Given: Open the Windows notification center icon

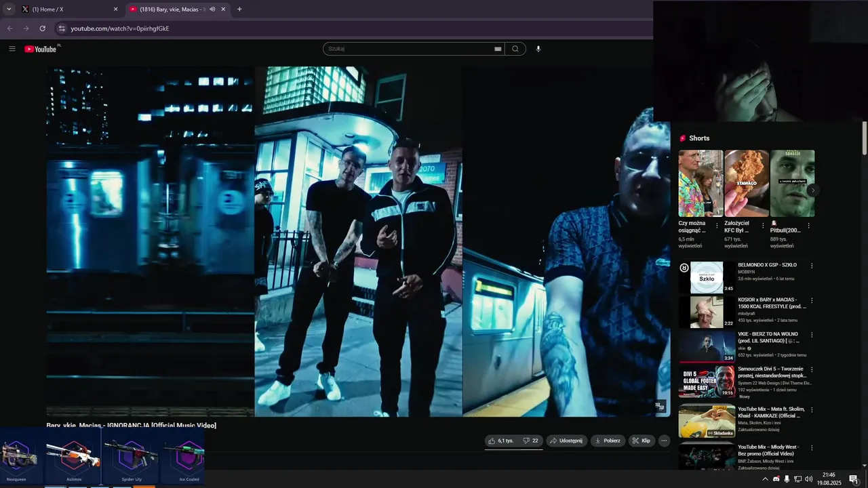Looking at the screenshot, I should (854, 479).
